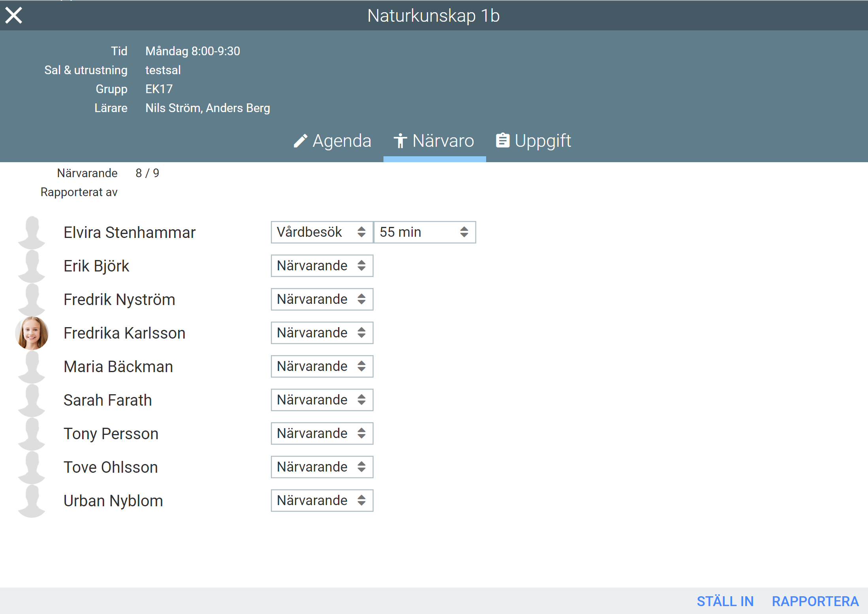This screenshot has height=614, width=868.
Task: Expand Sarah Farath's Närvarande selector
Action: pos(322,400)
